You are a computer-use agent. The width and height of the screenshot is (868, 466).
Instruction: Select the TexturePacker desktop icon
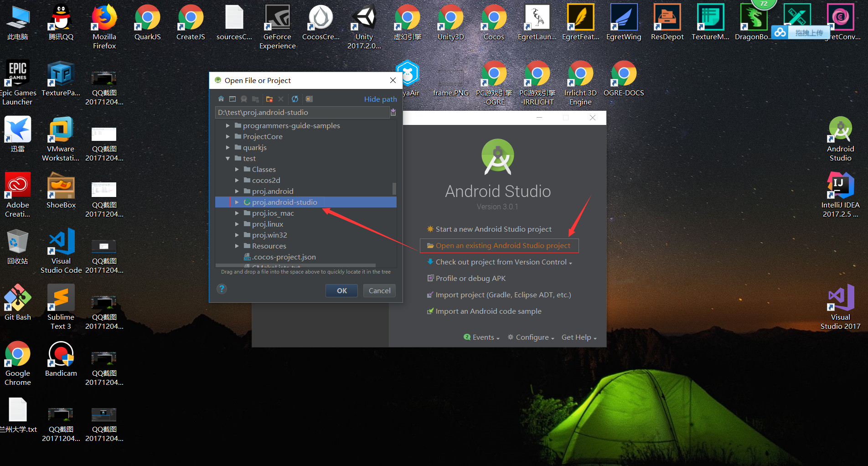coord(61,78)
